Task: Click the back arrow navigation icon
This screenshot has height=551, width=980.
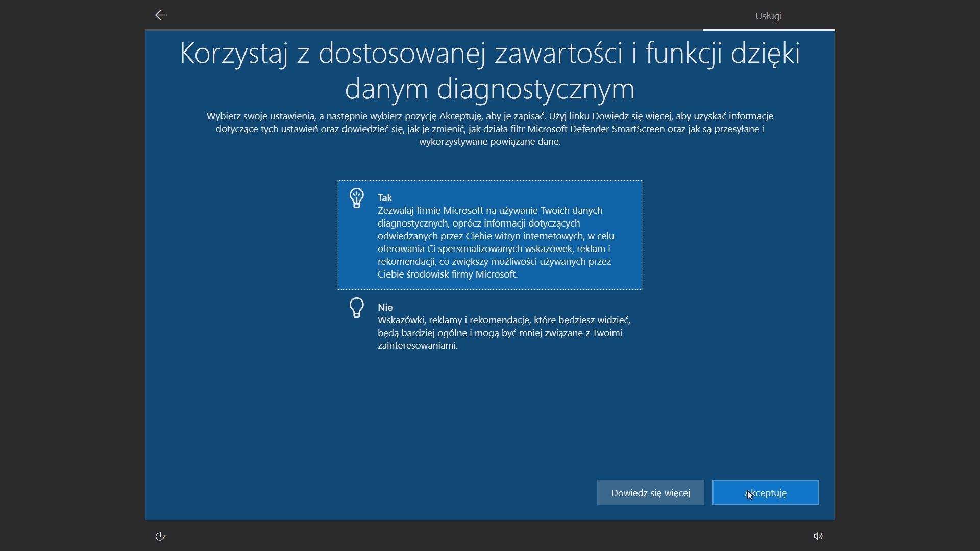Action: (160, 15)
